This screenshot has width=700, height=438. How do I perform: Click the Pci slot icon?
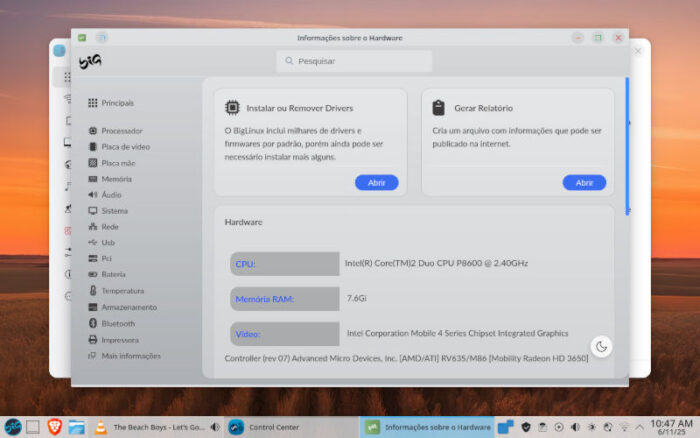tap(92, 259)
